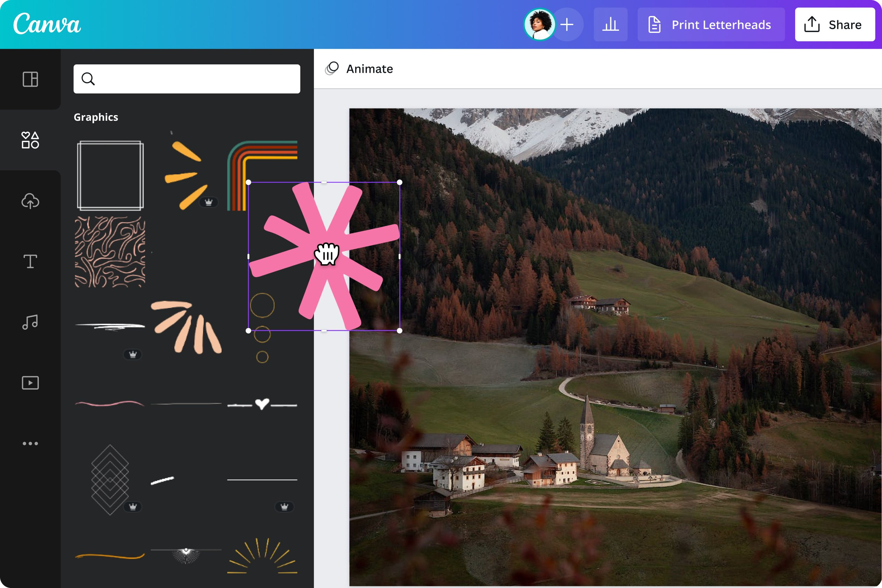Open the Videos panel in the sidebar
Screen dimensions: 882x588
30,383
